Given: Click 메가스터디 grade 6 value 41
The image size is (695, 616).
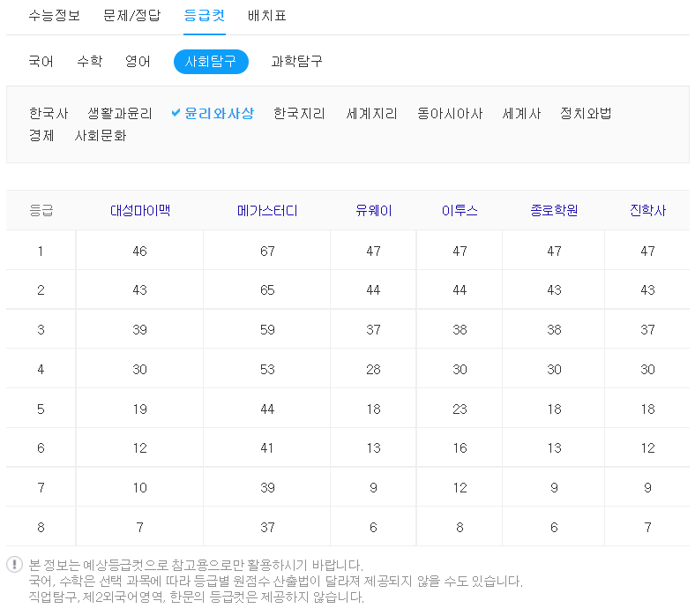Looking at the screenshot, I should [x=267, y=448].
